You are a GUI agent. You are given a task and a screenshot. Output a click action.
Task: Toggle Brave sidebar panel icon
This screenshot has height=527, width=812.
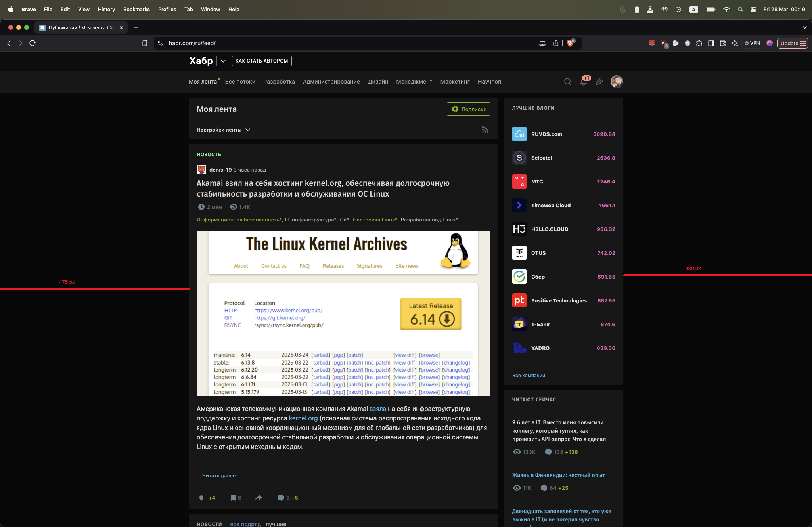pyautogui.click(x=711, y=43)
